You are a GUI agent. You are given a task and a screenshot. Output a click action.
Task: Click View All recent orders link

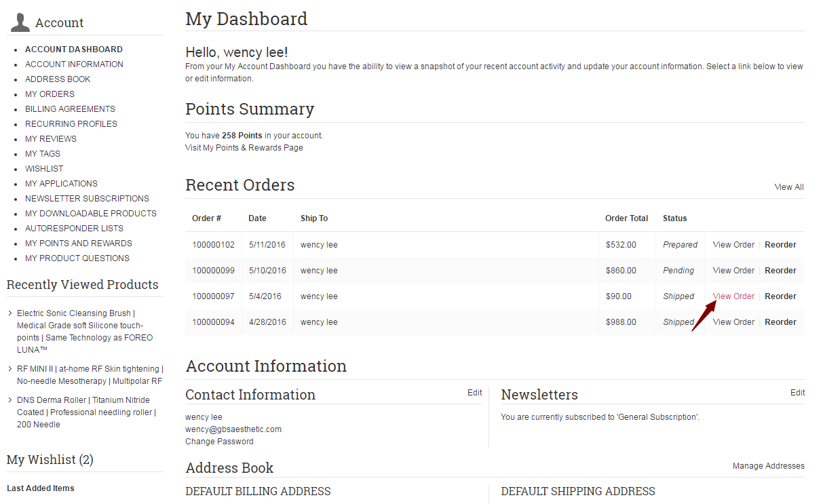tap(788, 187)
